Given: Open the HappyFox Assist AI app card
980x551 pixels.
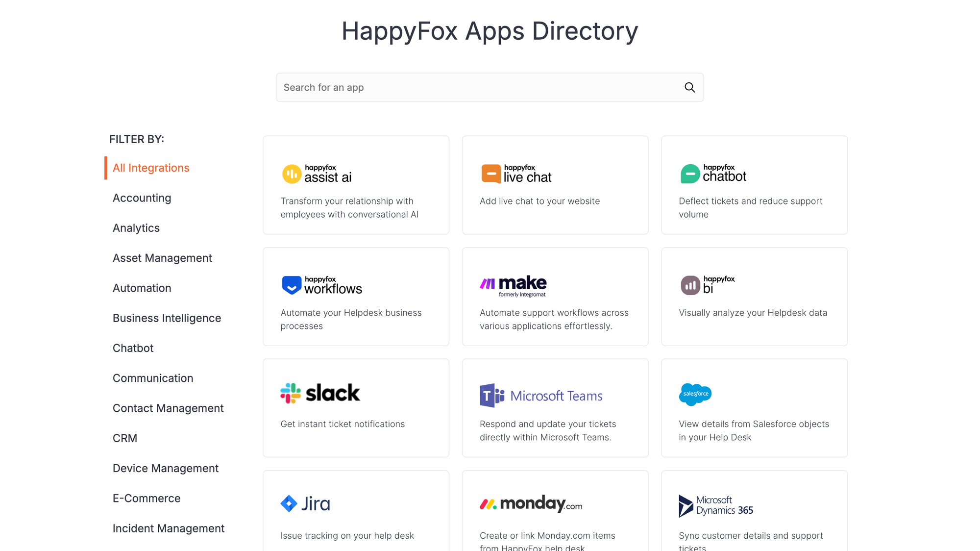Looking at the screenshot, I should coord(355,185).
